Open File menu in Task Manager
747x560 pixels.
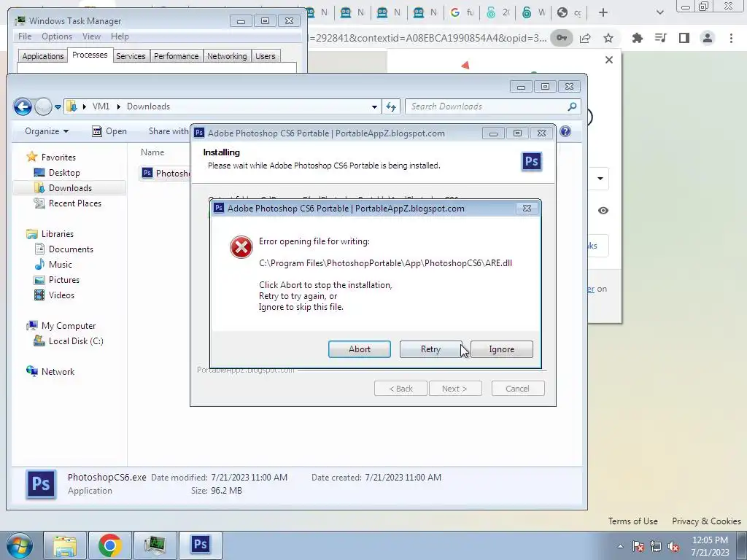(x=25, y=36)
